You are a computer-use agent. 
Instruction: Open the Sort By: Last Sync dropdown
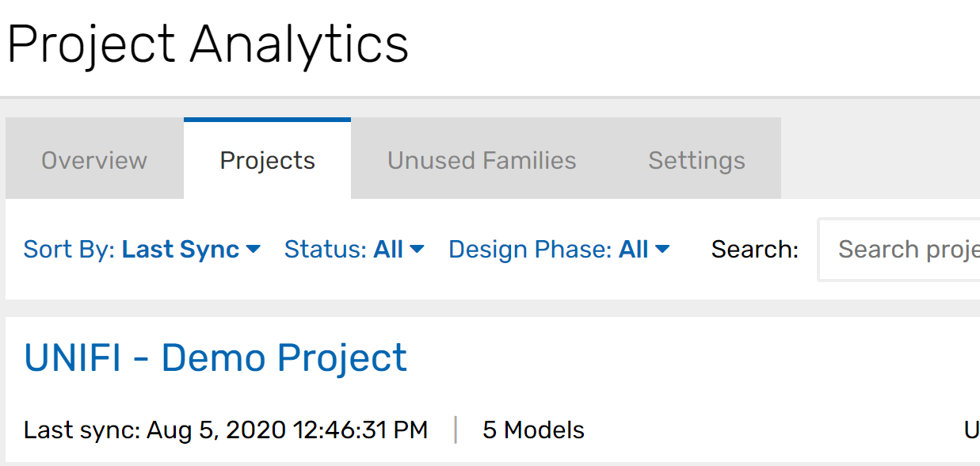141,250
